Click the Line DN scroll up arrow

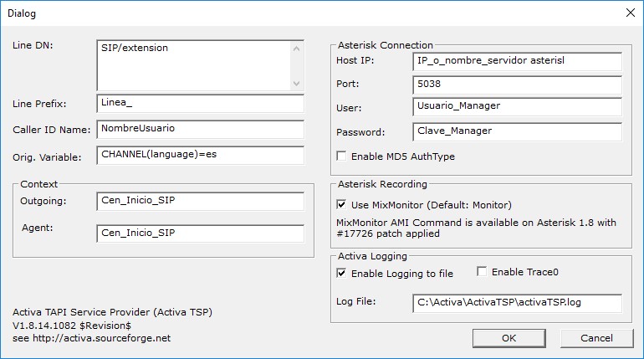coord(297,49)
